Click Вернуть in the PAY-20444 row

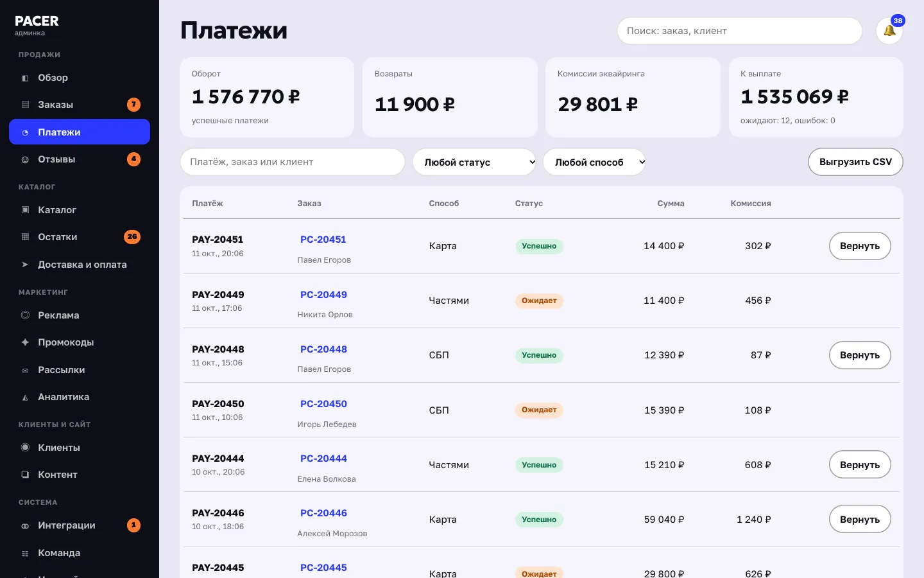point(860,465)
